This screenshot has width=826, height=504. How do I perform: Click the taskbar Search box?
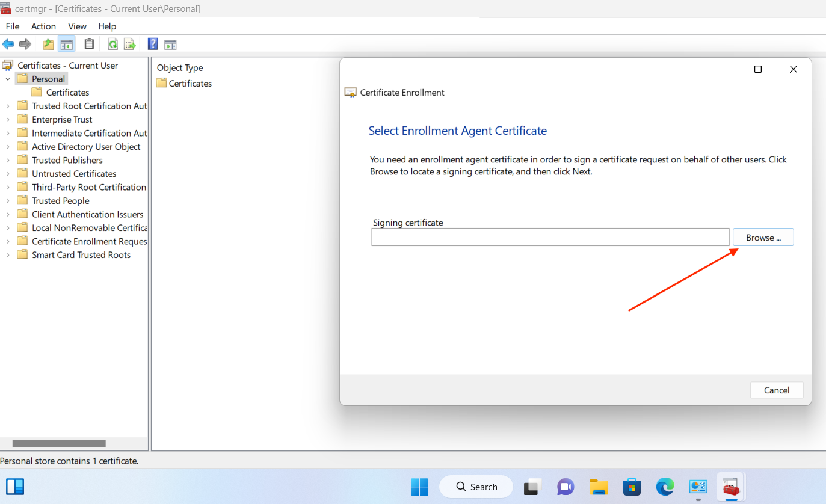pos(476,487)
